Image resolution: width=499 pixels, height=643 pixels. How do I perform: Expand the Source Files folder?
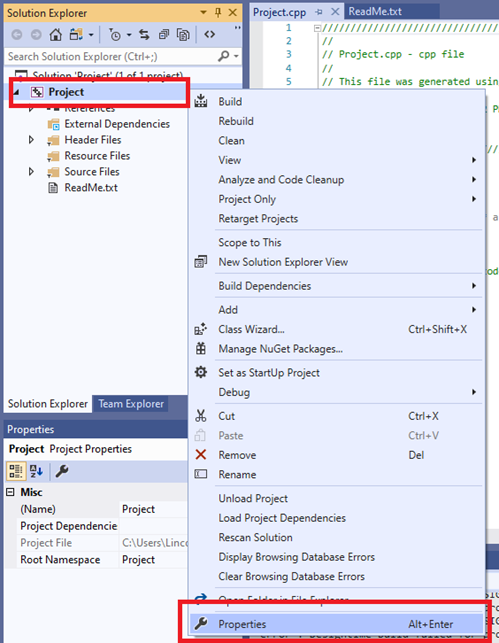coord(31,171)
